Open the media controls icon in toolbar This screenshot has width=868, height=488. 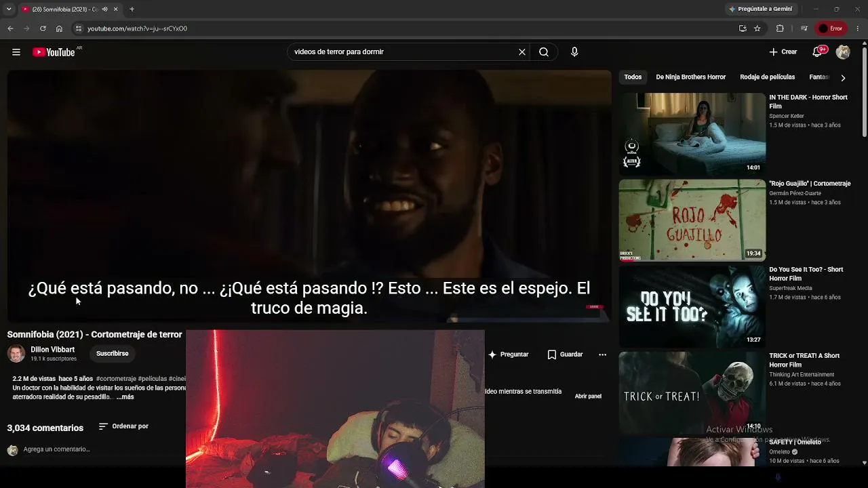pyautogui.click(x=804, y=28)
